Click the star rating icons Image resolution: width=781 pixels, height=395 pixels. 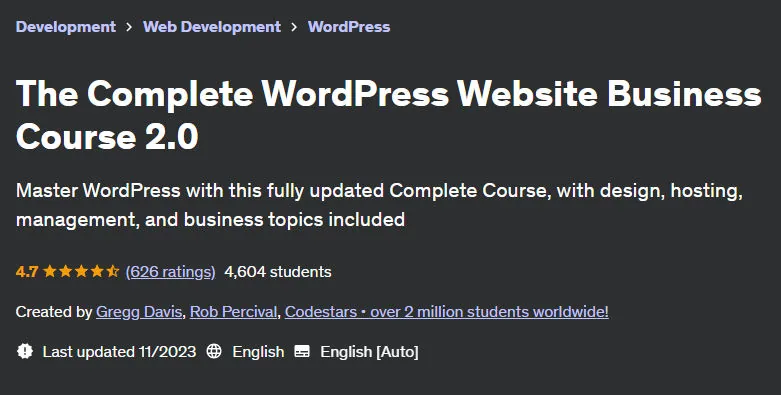pyautogui.click(x=81, y=271)
